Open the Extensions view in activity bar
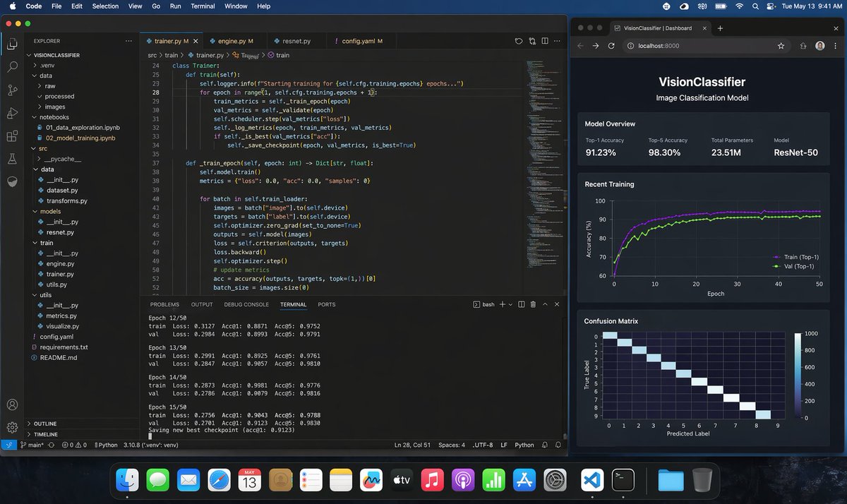 click(12, 136)
